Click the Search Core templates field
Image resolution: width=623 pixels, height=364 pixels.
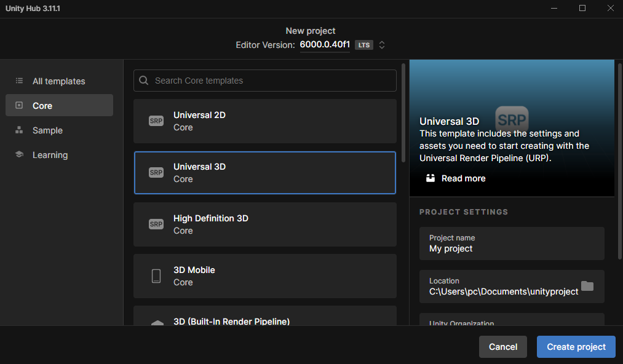coord(265,81)
